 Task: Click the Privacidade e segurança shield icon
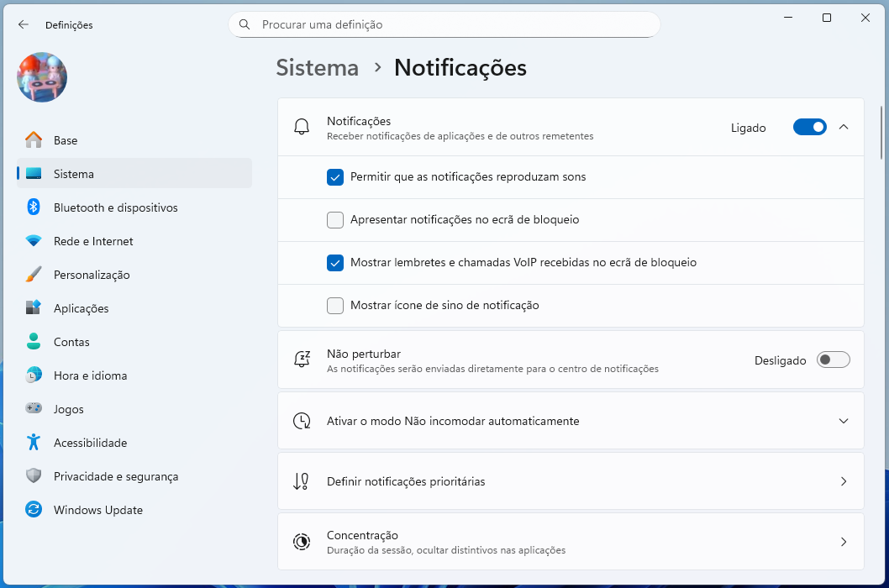click(x=32, y=476)
